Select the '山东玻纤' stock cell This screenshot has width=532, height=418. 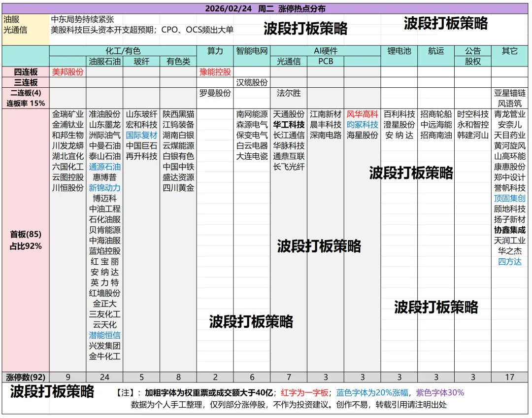click(141, 114)
